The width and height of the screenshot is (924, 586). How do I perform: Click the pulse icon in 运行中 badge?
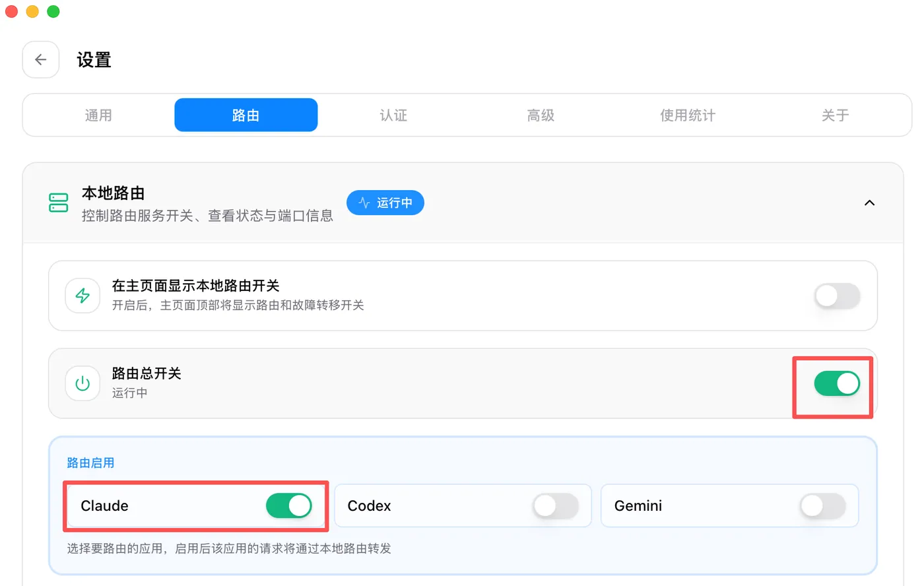pos(364,203)
